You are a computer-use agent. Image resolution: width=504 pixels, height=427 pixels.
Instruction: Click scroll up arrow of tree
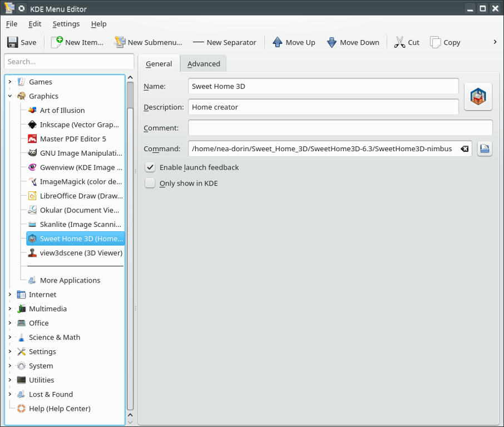coord(130,77)
